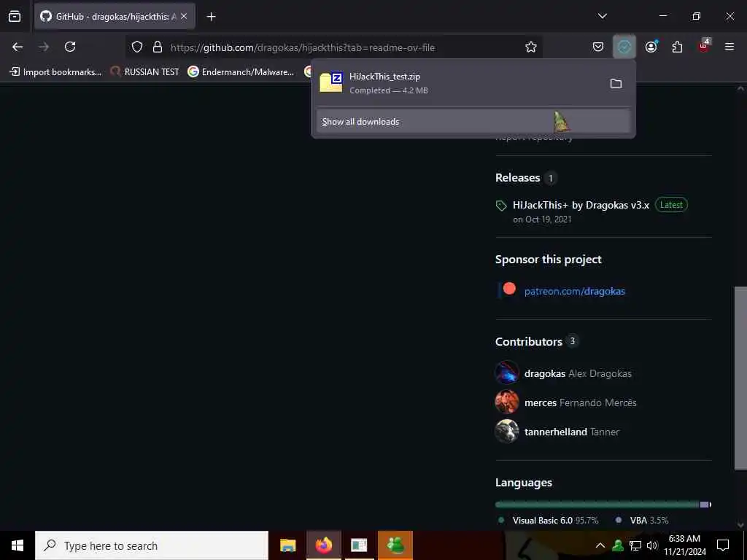Reload the current page
This screenshot has width=747, height=560.
(70, 47)
